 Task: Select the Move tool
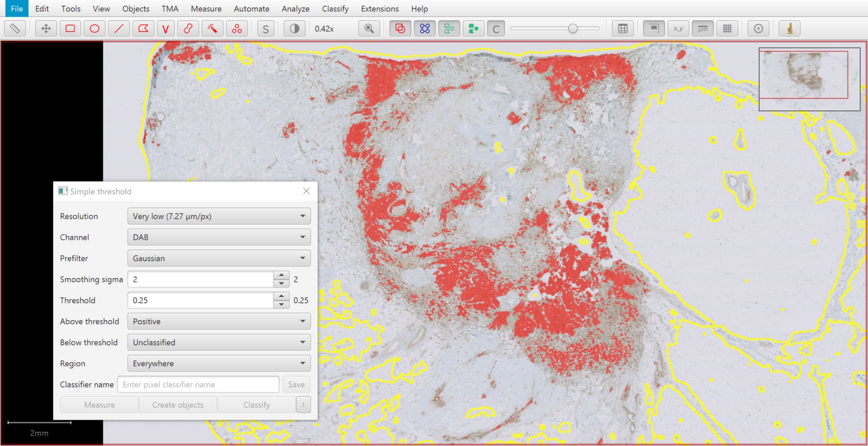pyautogui.click(x=46, y=28)
